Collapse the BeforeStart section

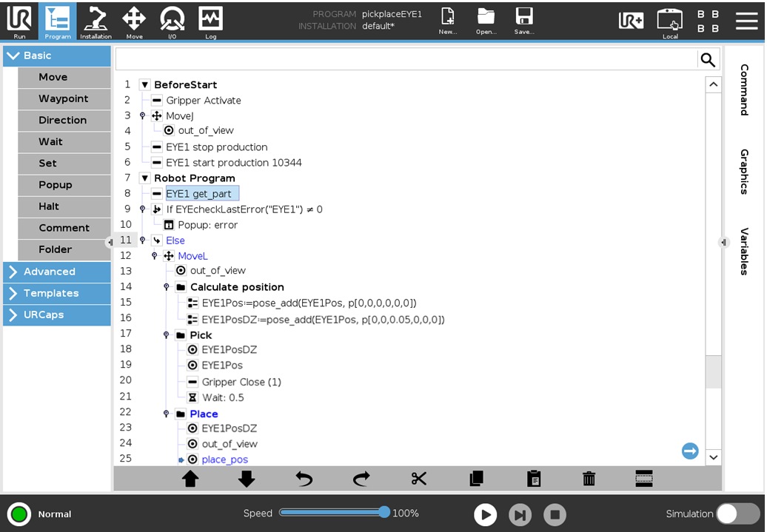coord(145,84)
